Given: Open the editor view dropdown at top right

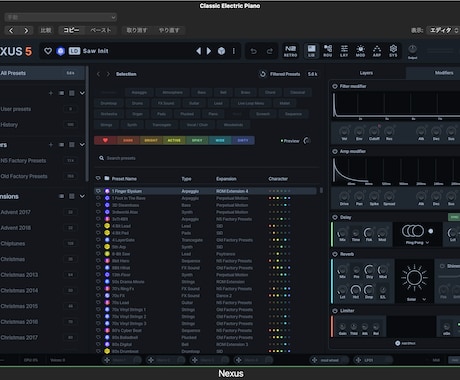Looking at the screenshot, I should click(x=443, y=30).
